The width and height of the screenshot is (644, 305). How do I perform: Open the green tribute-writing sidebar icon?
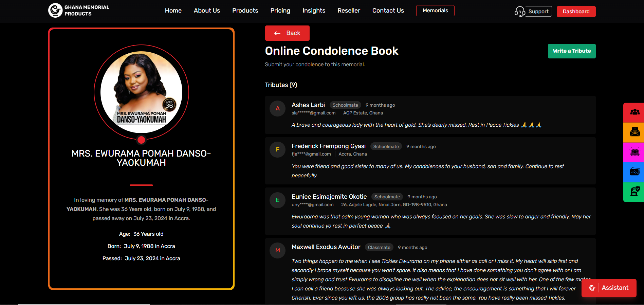(x=634, y=192)
